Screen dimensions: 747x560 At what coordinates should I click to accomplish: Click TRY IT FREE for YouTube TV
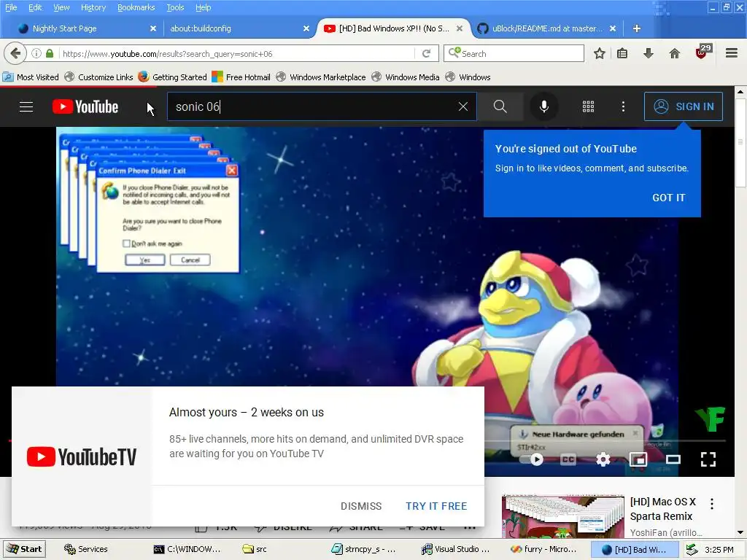click(436, 506)
